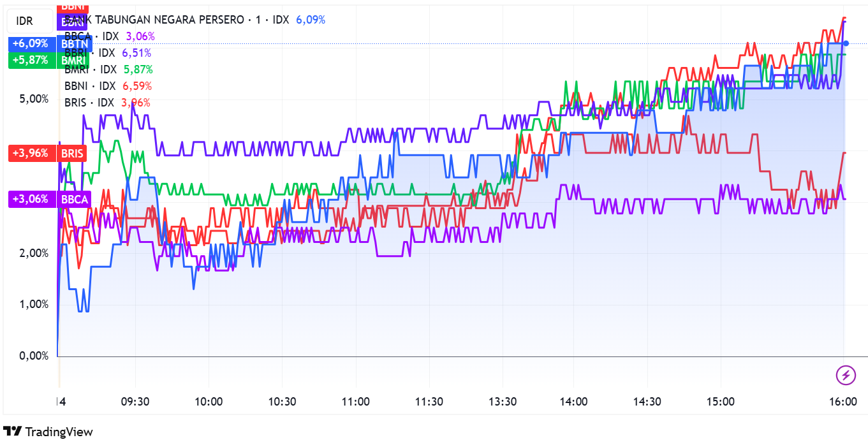Click the 13:30 time axis label

click(503, 402)
